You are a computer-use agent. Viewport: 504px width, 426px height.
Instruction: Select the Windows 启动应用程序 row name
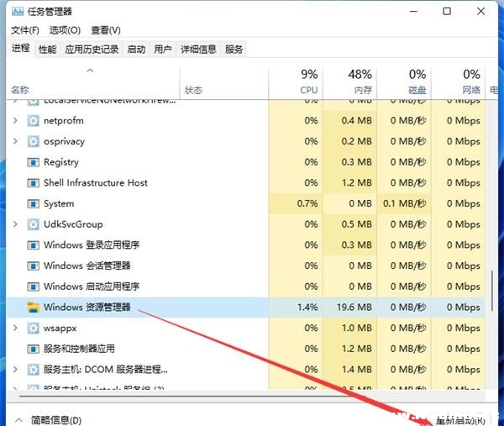pyautogui.click(x=92, y=287)
